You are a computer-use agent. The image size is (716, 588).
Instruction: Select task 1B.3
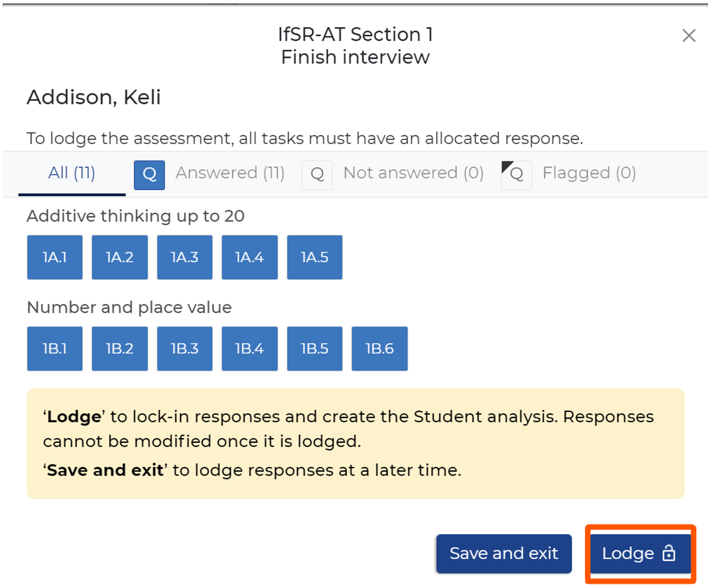pyautogui.click(x=185, y=348)
